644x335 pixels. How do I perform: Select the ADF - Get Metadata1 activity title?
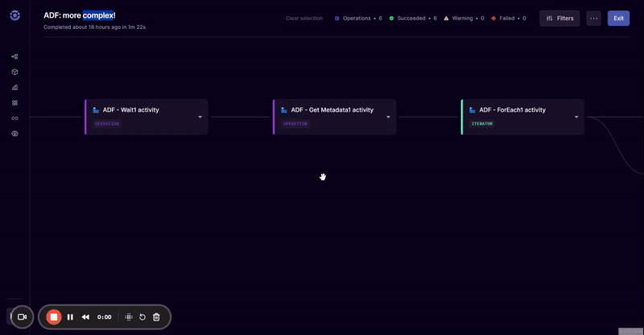click(x=332, y=110)
